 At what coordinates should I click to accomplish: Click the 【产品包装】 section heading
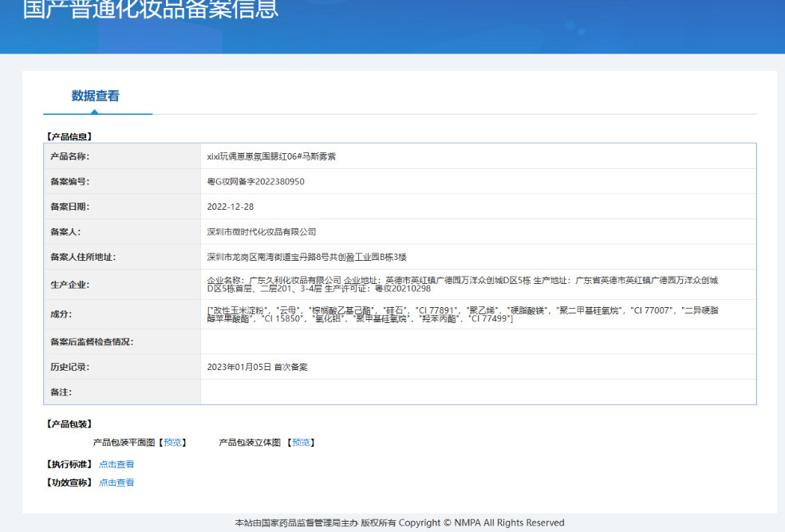coord(69,424)
